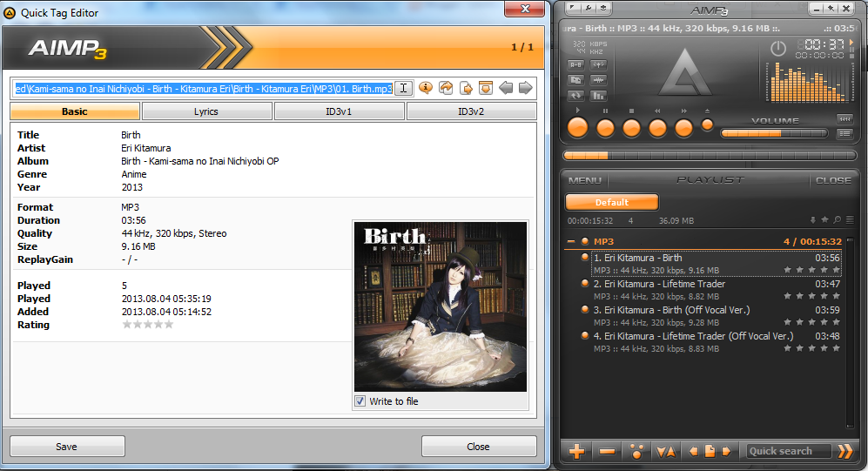Select the Default playlist tab
This screenshot has height=471, width=868.
[612, 202]
